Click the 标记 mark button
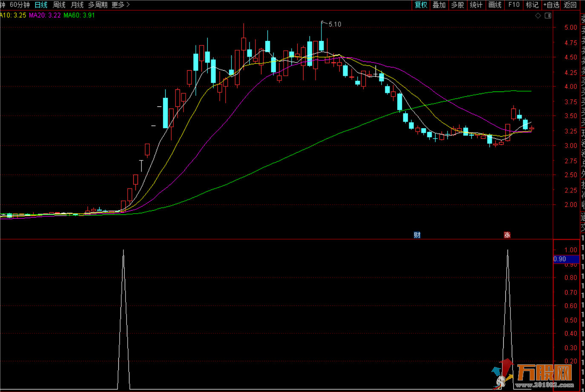Image resolution: width=585 pixels, height=392 pixels. pos(532,5)
